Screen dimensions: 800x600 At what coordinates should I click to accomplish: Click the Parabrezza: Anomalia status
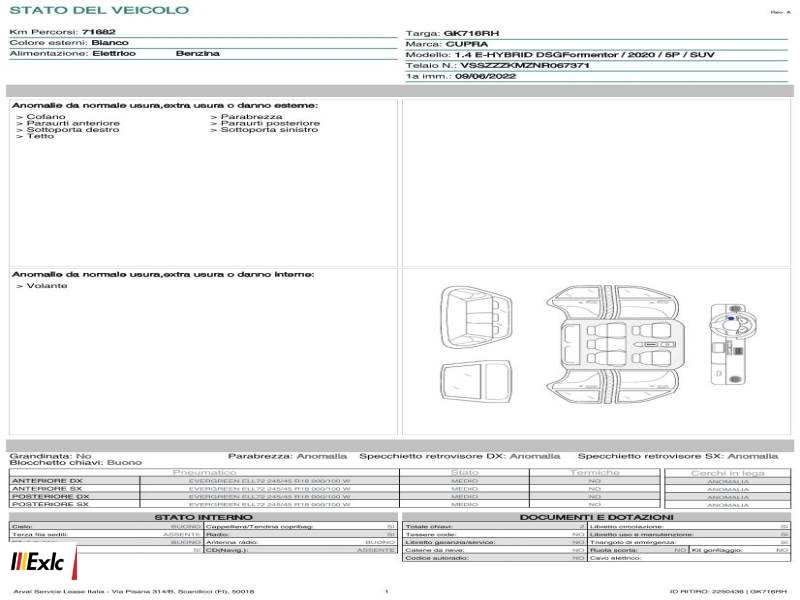pyautogui.click(x=287, y=456)
